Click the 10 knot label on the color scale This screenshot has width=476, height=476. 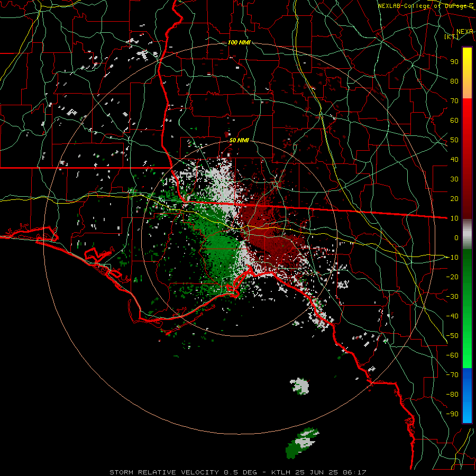[454, 218]
